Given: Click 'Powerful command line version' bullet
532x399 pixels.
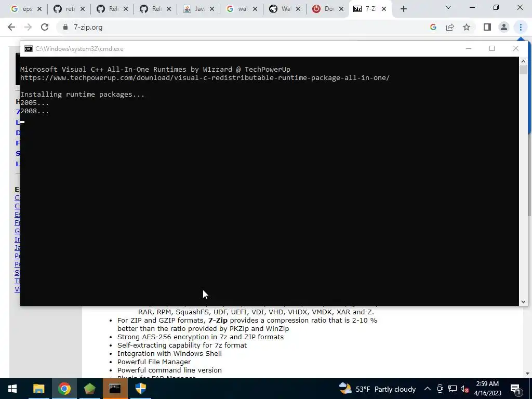Looking at the screenshot, I should point(170,370).
